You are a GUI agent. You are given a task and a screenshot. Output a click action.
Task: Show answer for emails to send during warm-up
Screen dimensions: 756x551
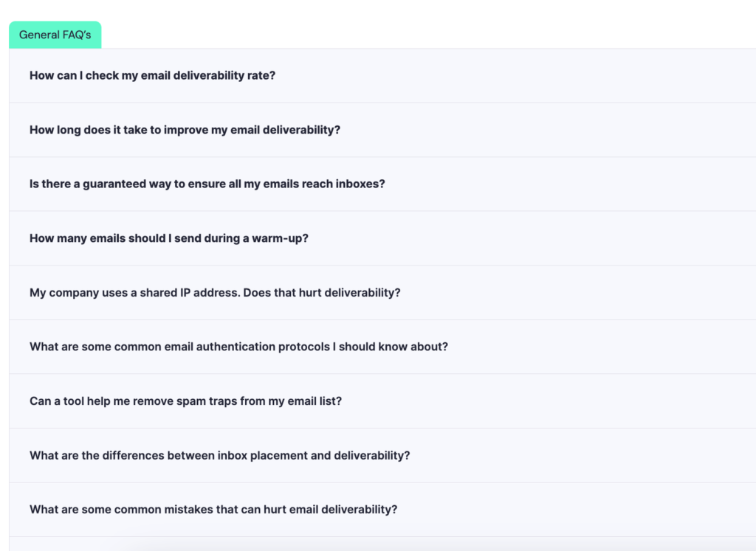[x=168, y=238]
